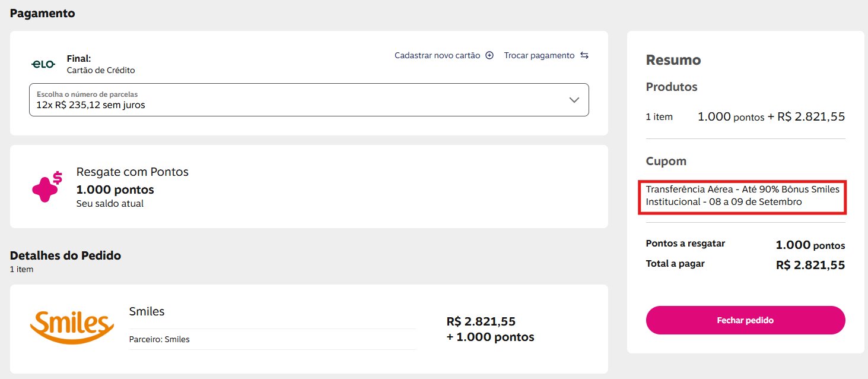Click the ELO card brand logo
868x379 pixels.
(x=43, y=64)
